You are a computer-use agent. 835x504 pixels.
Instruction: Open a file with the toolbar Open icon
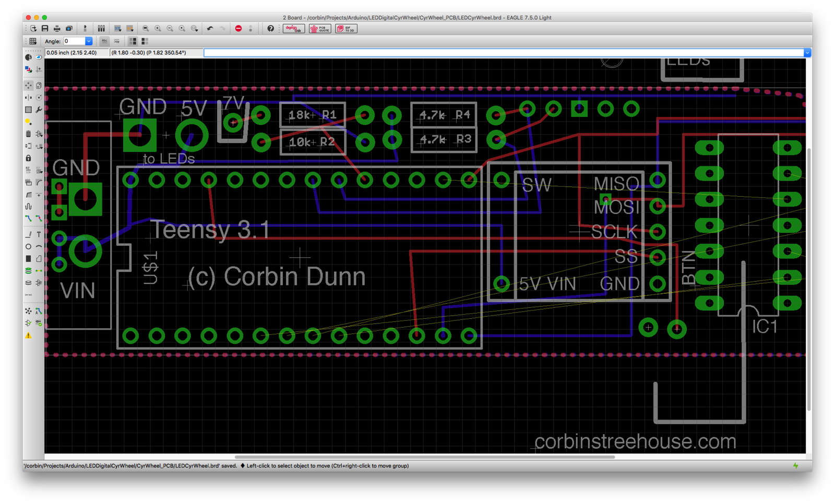point(33,29)
